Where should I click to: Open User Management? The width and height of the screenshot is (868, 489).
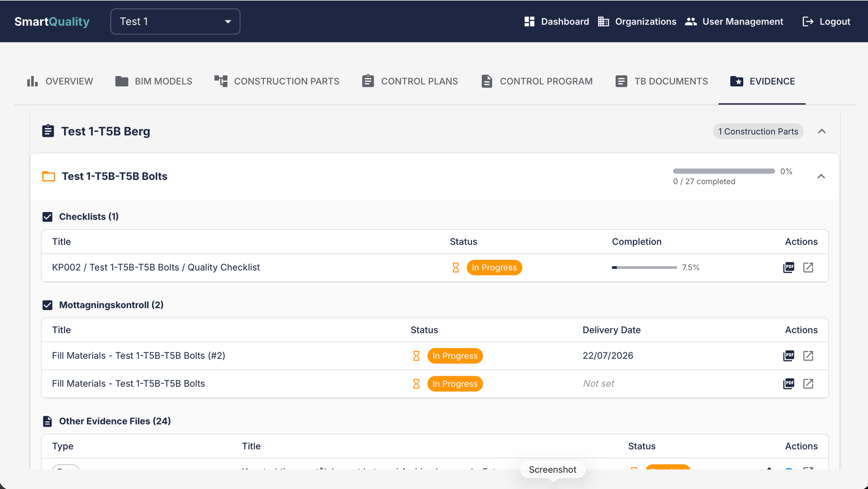734,22
